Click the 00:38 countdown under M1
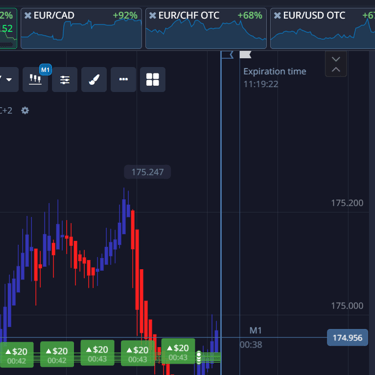375x375 pixels. 251,345
